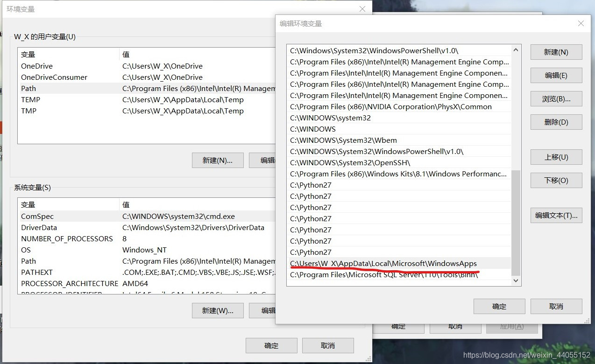Select the highlighted WindowsApps path entry
Image resolution: width=595 pixels, height=364 pixels.
[x=385, y=263]
